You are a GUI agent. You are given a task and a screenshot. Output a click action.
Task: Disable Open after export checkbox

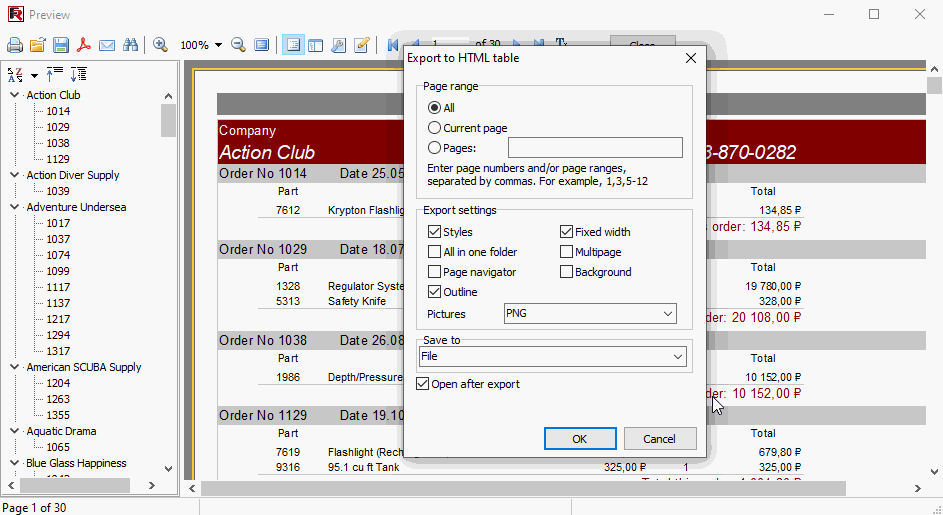coord(423,384)
